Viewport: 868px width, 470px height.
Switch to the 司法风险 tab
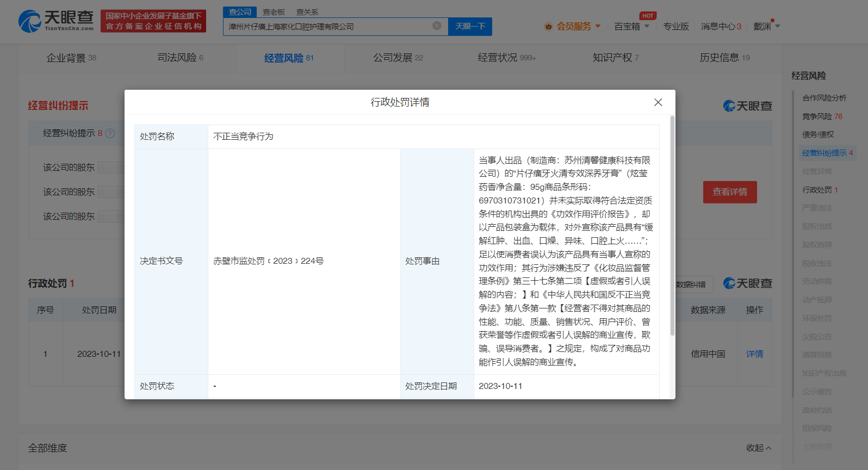(x=180, y=58)
